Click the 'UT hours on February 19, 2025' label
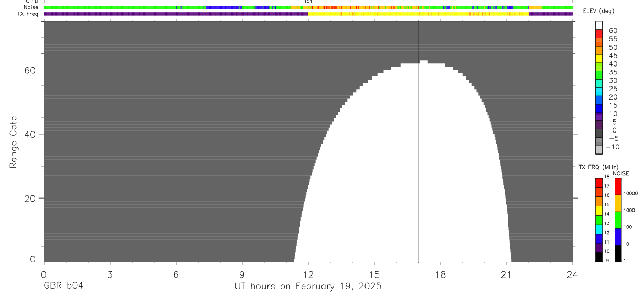Screen dimensions: 644x297 click(x=308, y=287)
